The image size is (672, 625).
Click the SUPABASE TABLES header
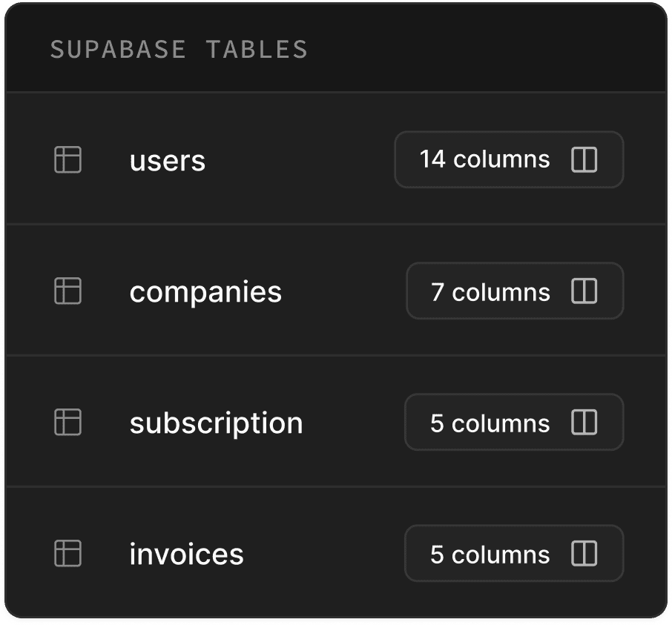[x=179, y=49]
